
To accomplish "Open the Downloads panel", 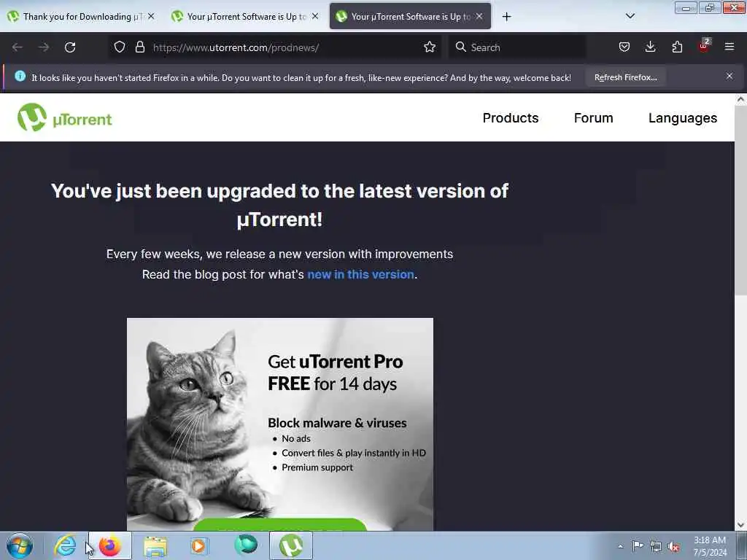I will (x=650, y=47).
